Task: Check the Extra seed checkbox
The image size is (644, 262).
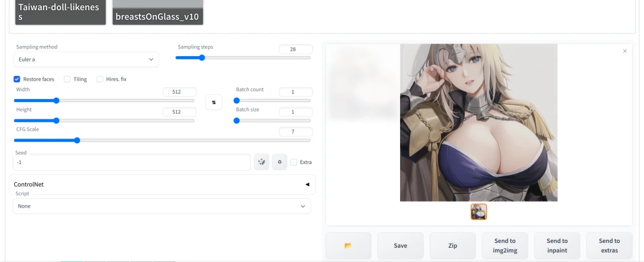Action: pyautogui.click(x=293, y=162)
